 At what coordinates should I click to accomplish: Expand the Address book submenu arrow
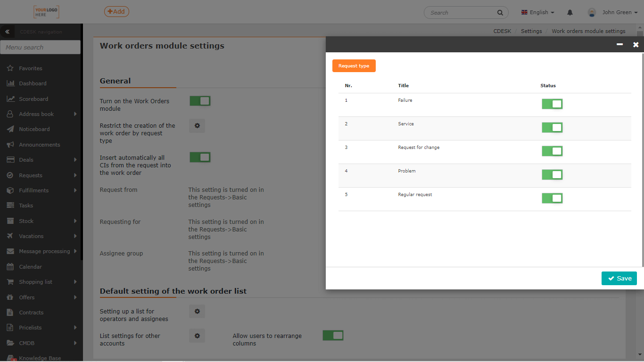click(75, 114)
